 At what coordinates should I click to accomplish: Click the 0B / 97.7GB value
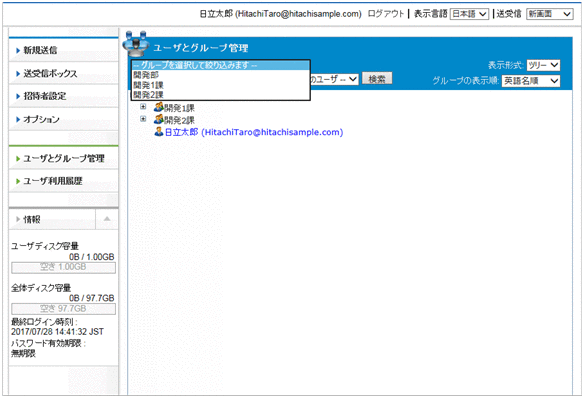tap(91, 298)
